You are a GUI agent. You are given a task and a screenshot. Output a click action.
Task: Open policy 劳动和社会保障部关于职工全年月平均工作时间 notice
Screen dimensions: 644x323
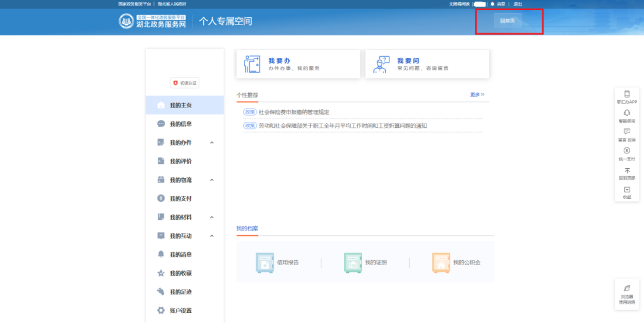pyautogui.click(x=342, y=125)
